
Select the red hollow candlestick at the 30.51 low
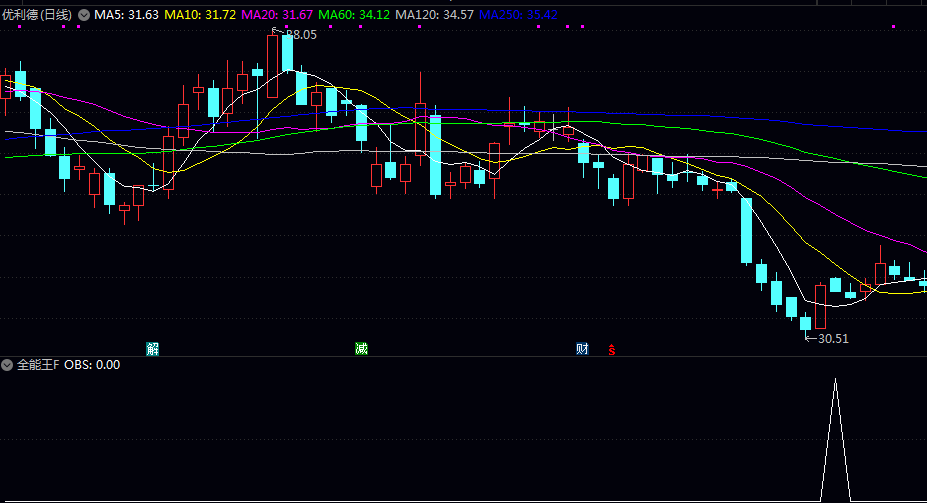coord(821,307)
